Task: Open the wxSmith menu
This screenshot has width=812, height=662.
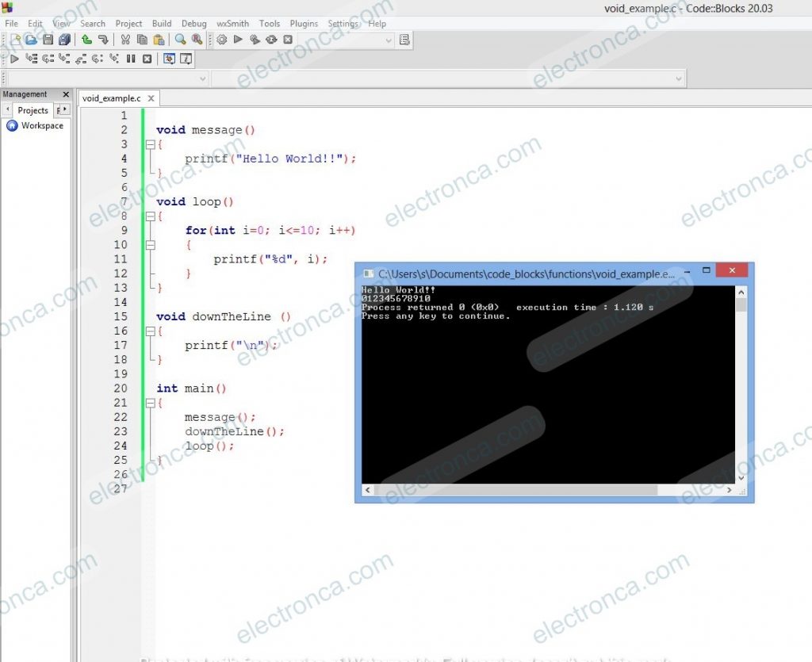Action: [x=232, y=24]
